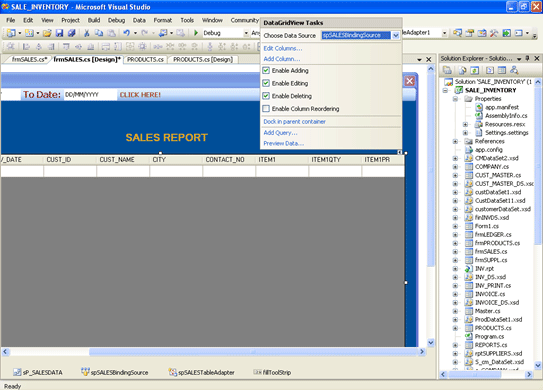This screenshot has height=390, width=543.
Task: Open the Undo history dropdown arrow
Action: [135, 33]
